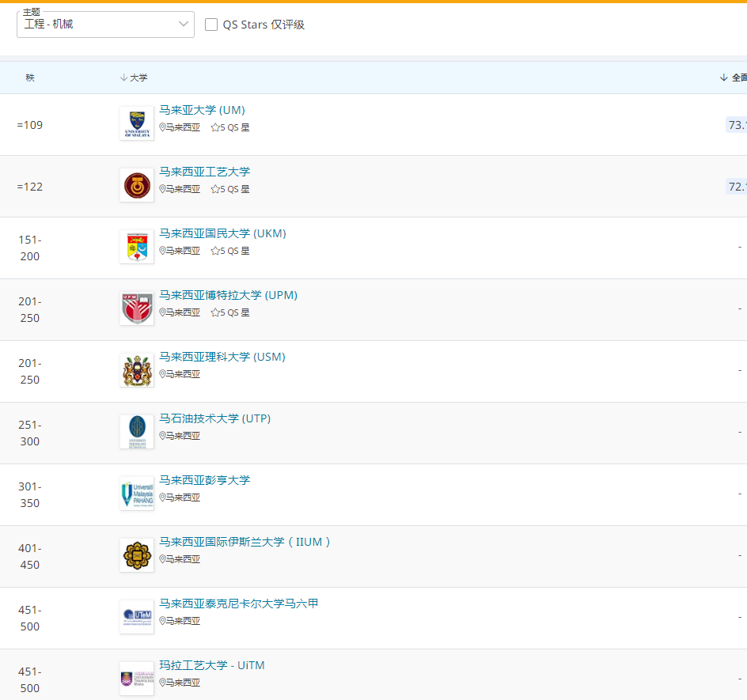Open 马石油技术大学 (UTP) link
Image resolution: width=747 pixels, height=700 pixels.
(x=214, y=418)
